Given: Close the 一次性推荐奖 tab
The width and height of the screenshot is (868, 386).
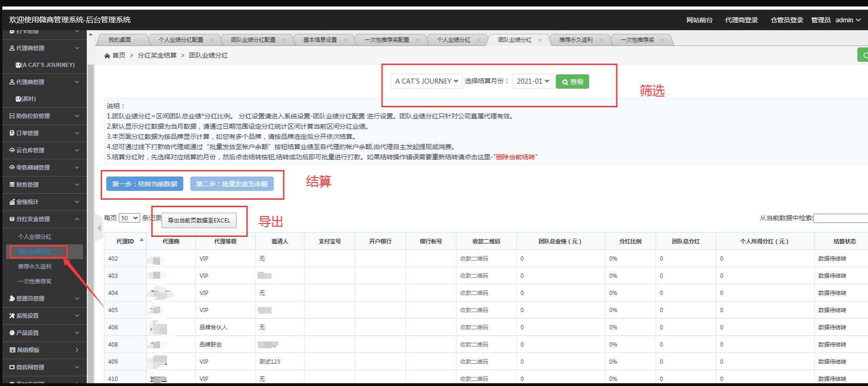Looking at the screenshot, I should pyautogui.click(x=663, y=40).
